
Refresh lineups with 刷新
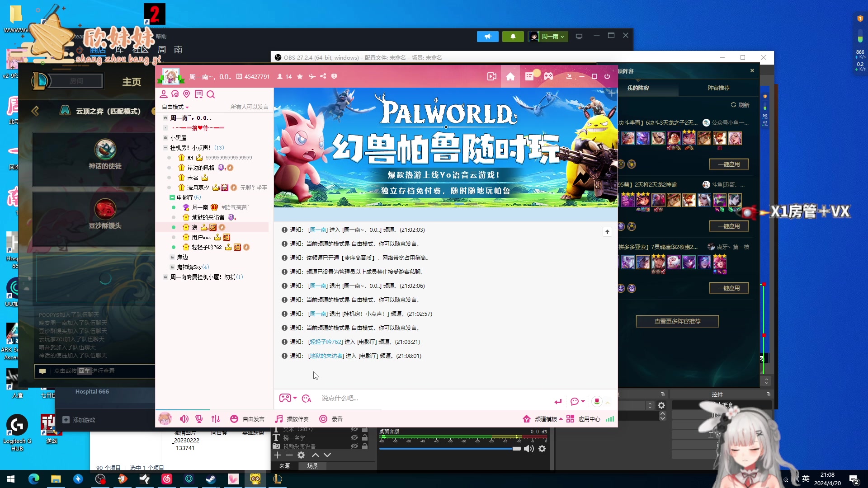740,105
